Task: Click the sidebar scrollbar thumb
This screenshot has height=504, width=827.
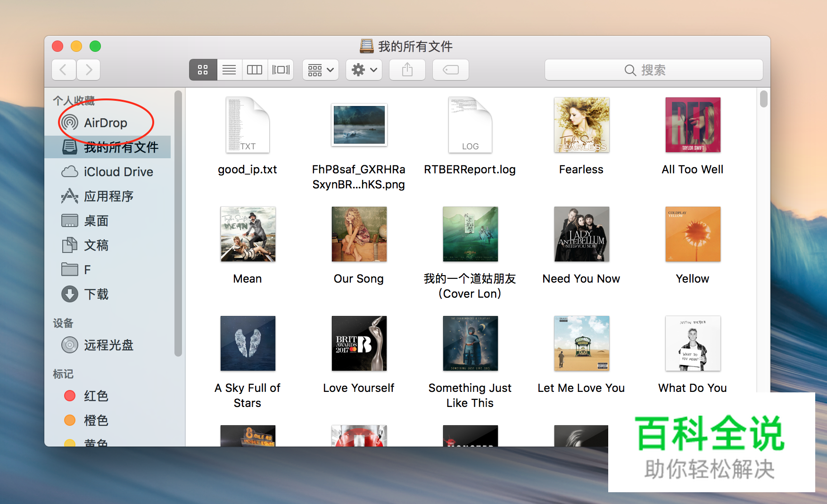Action: pos(178,223)
